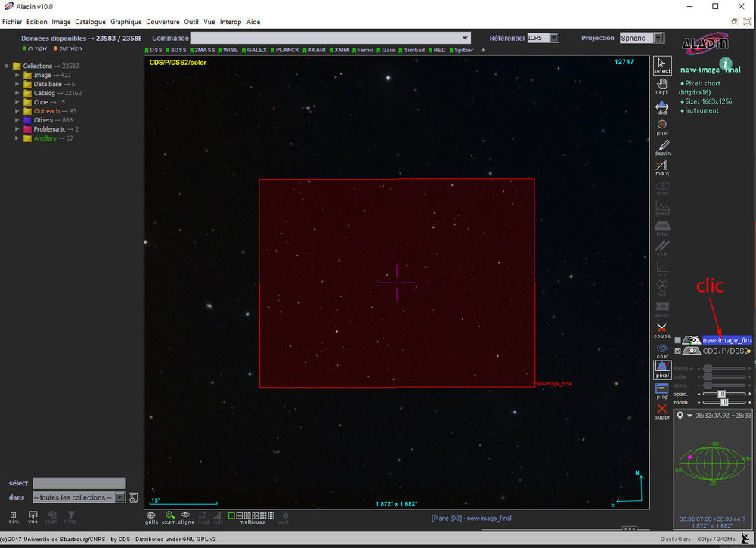Screen dimensions: 756x548
Task: Adjust the 'opac.' opacity slider
Action: 722,394
